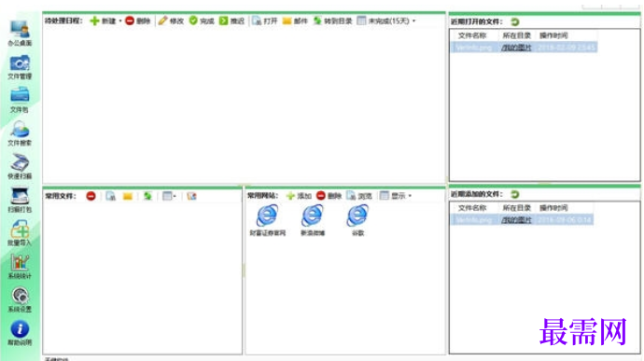Open the 扫描打包 sidebar tool
This screenshot has height=361, width=644.
click(x=20, y=200)
